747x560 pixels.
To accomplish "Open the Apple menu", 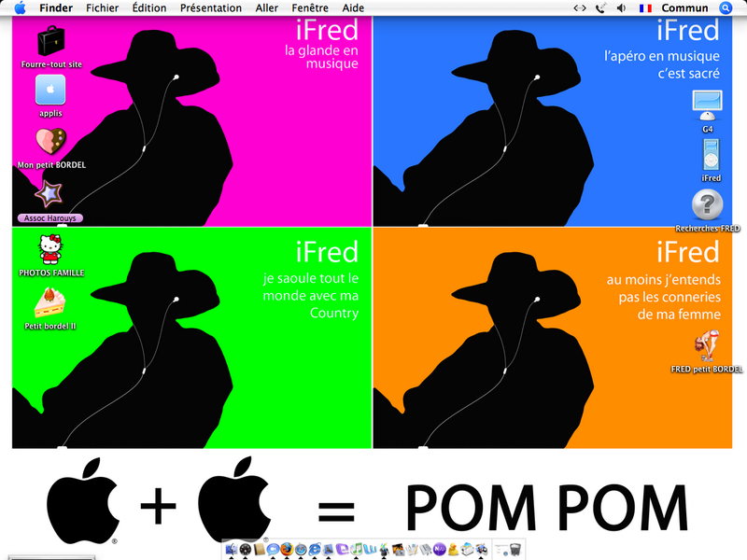I will (x=20, y=7).
